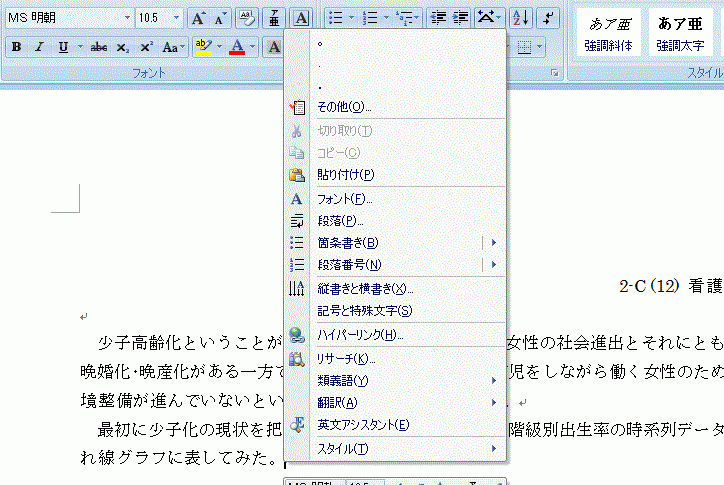Increase indent using the ribbon icon
The image size is (724, 485).
[460, 18]
